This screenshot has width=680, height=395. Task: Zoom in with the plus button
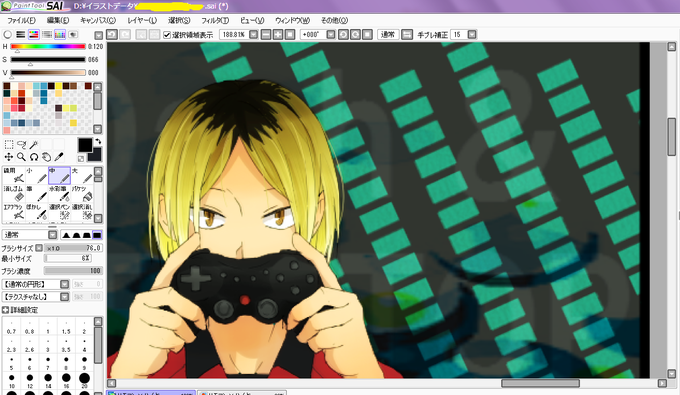coord(278,34)
